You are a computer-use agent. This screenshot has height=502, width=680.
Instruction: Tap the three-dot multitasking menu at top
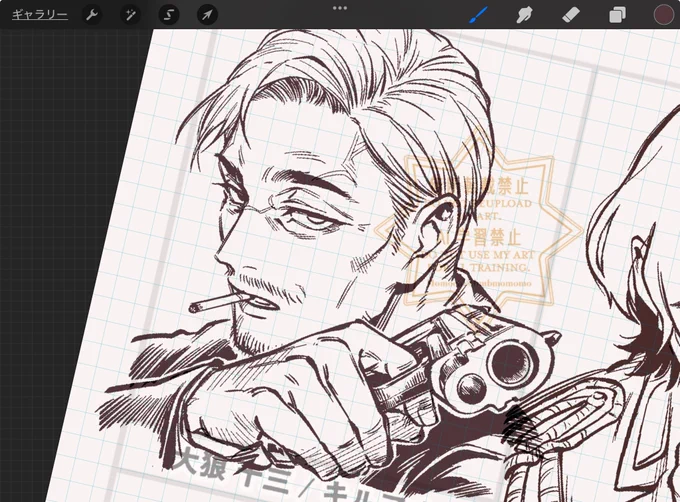(x=340, y=8)
